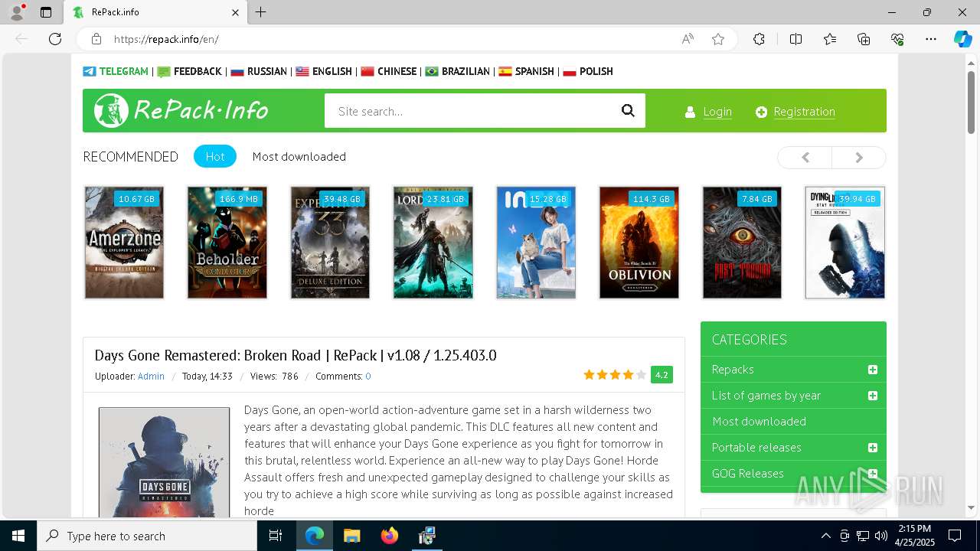Click the Registration link
980x551 pixels.
[x=804, y=112]
